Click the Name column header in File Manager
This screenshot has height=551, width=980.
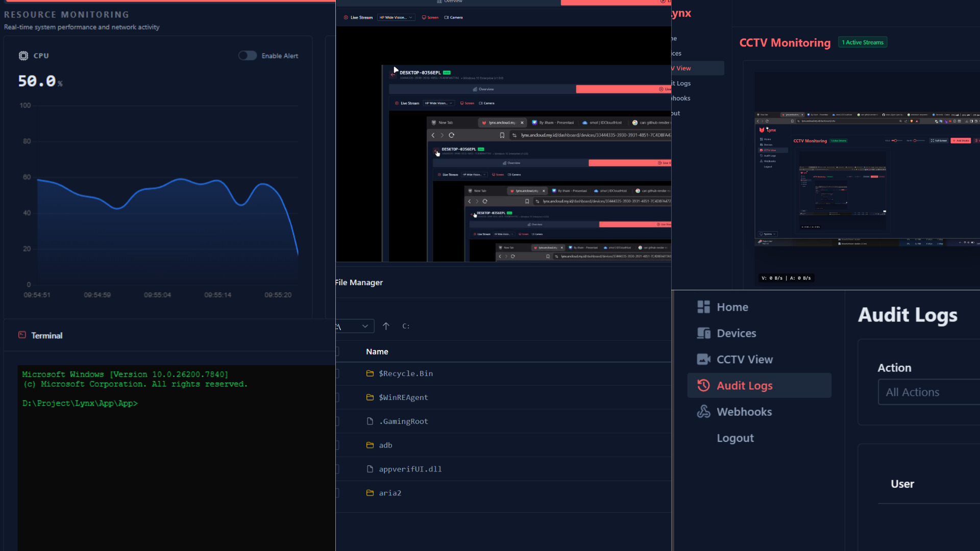coord(377,352)
